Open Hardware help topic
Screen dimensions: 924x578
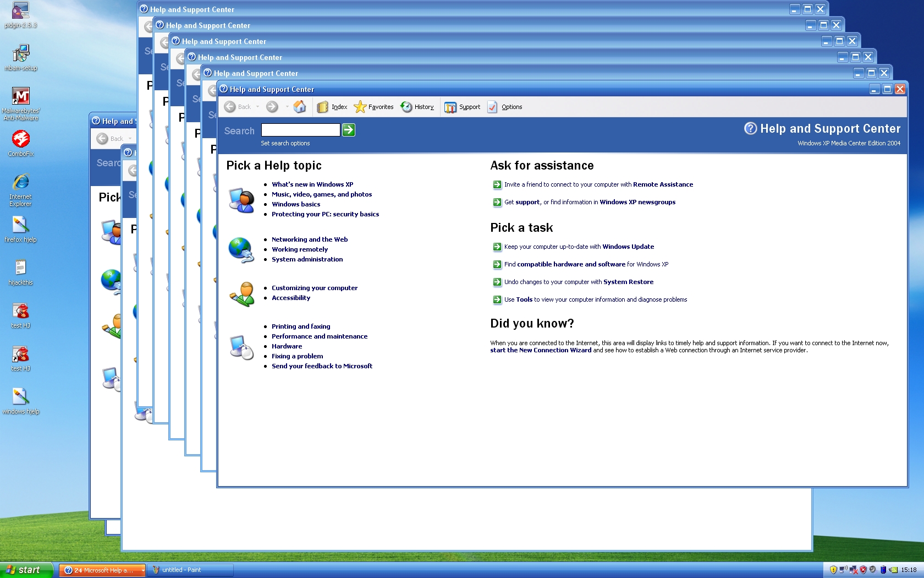tap(287, 346)
